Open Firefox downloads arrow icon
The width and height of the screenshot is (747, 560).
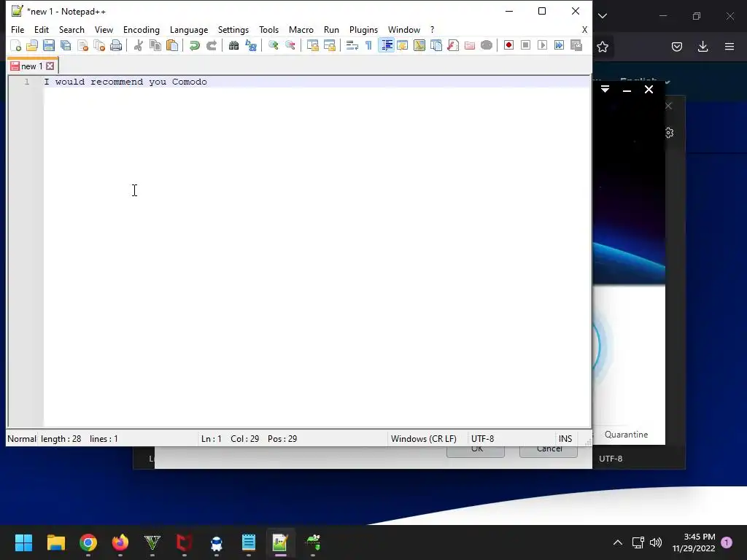coord(703,47)
